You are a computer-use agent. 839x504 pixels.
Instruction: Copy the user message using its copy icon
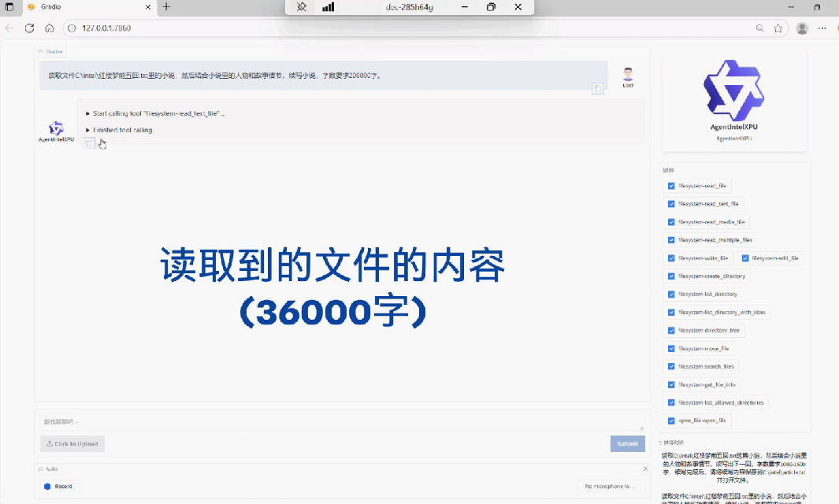click(x=599, y=89)
